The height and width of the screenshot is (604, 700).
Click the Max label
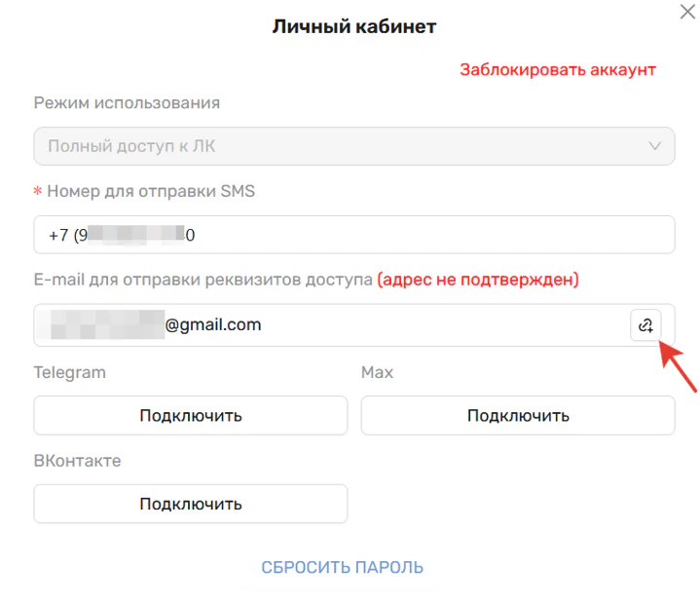point(377,372)
